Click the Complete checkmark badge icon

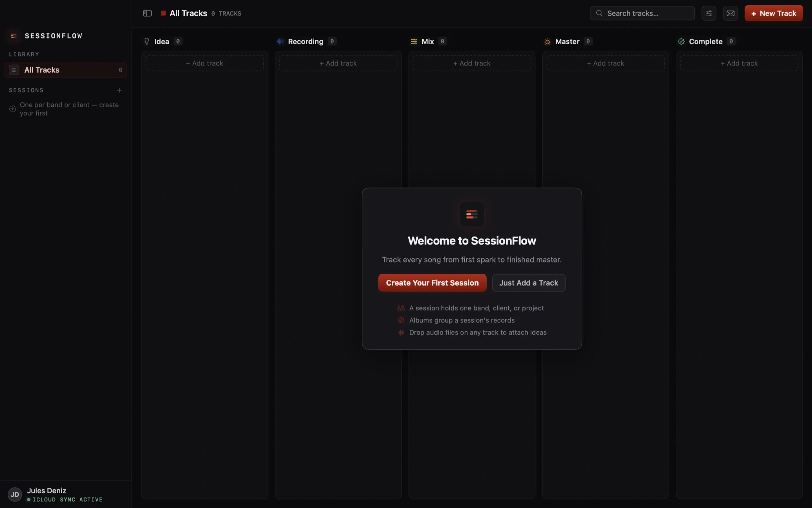click(x=681, y=41)
